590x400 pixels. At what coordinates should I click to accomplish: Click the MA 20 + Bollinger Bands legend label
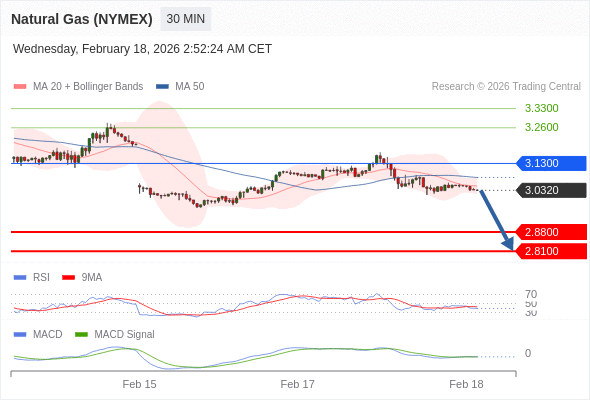point(88,87)
